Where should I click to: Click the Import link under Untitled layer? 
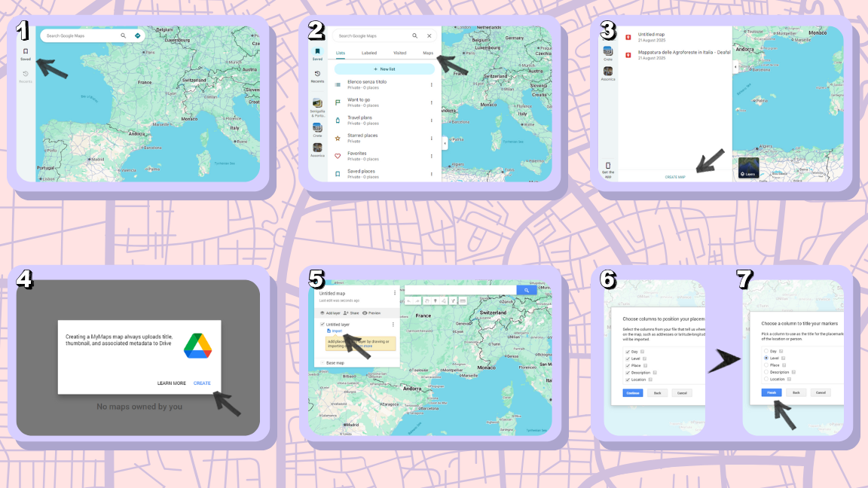(x=335, y=331)
